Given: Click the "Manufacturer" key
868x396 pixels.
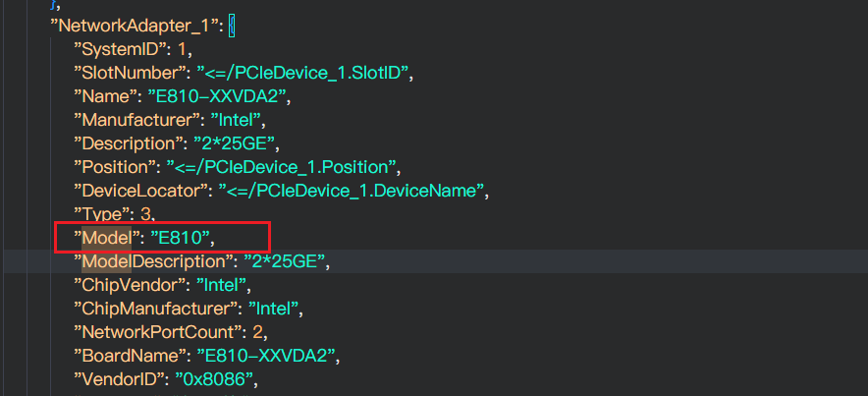Looking at the screenshot, I should (132, 119).
